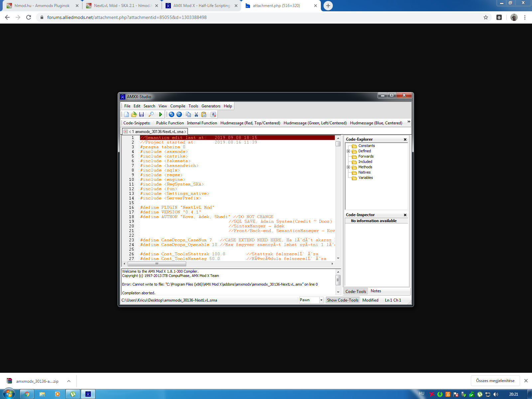Screen dimensions: 532x399
Task: Open the Pawn language dropdown
Action: tap(321, 300)
